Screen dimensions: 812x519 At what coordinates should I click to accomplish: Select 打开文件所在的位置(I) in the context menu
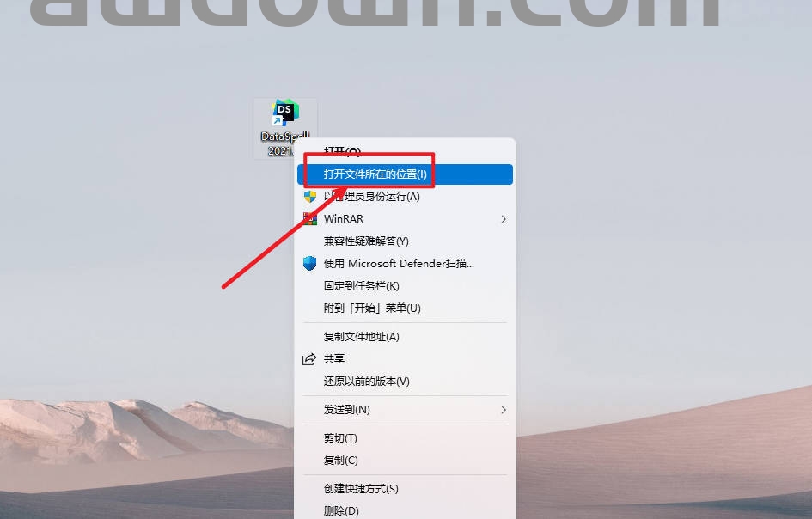pos(405,174)
